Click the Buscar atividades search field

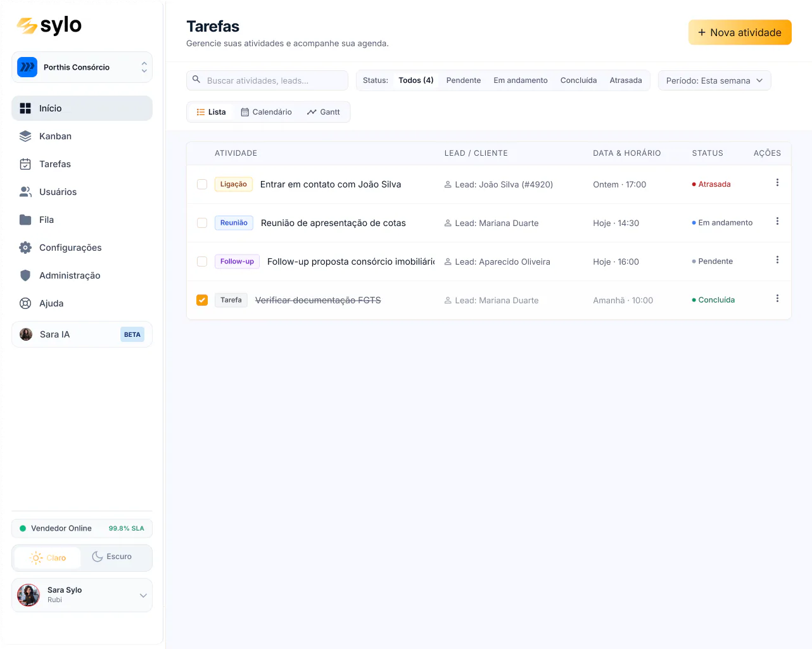(x=267, y=80)
